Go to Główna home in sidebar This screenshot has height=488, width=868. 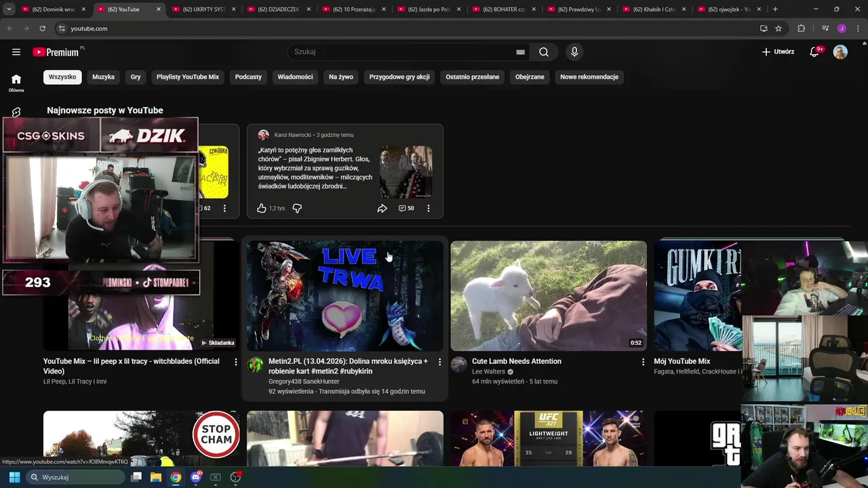tap(16, 83)
